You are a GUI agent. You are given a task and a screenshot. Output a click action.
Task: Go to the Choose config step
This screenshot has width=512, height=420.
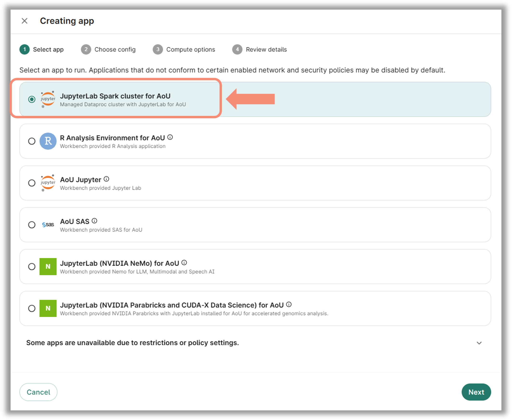click(x=108, y=49)
